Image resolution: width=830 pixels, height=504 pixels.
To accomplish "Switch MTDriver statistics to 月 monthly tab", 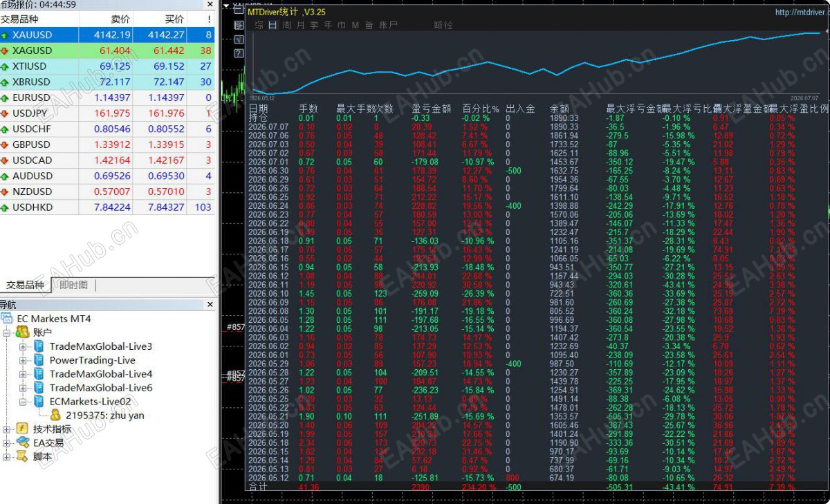I will click(300, 25).
